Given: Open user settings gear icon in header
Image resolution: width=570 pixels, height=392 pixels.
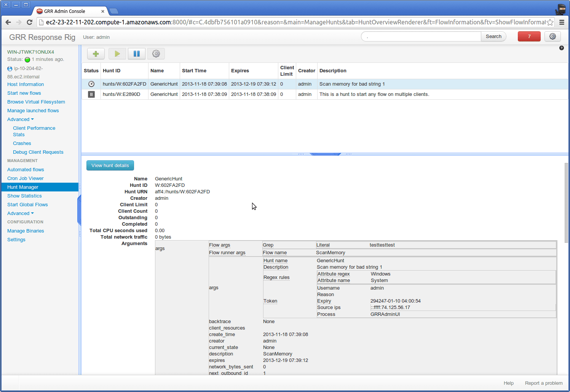Looking at the screenshot, I should coord(552,37).
